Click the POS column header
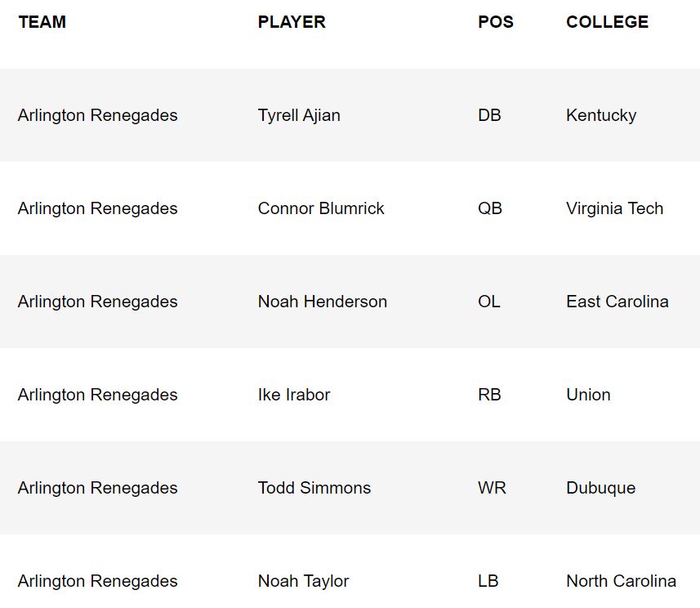 point(496,22)
